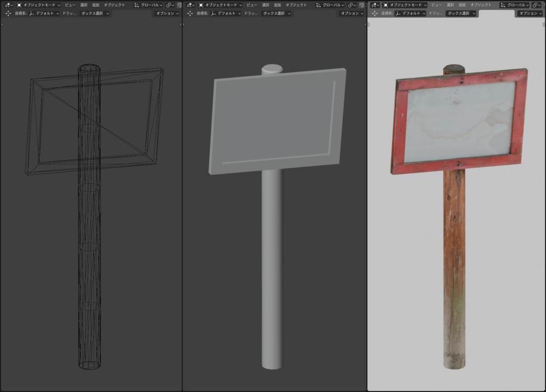The width and height of the screenshot is (546, 392).
Task: Open デフォルト coordinate dropdown in solid viewport
Action: pos(226,13)
